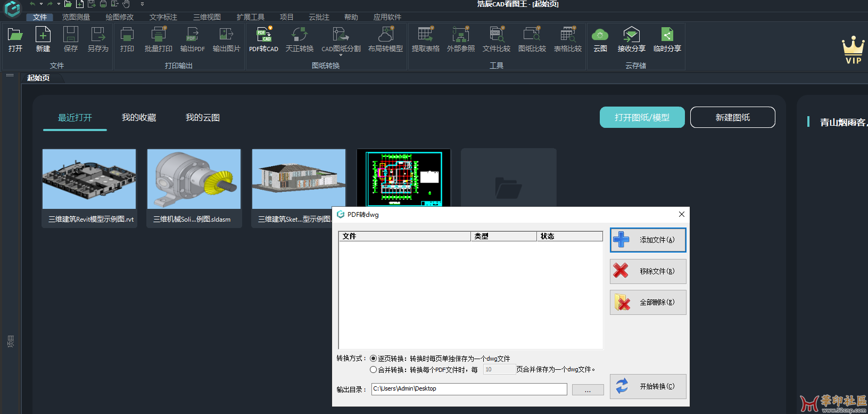
Task: Click the 文件比较 file compare icon
Action: 497,40
